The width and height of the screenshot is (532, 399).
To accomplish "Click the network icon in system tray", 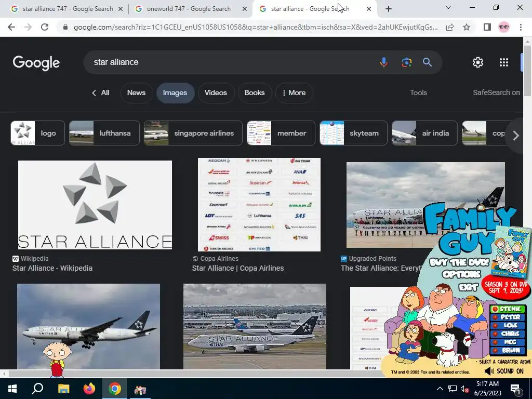I will coord(453,389).
